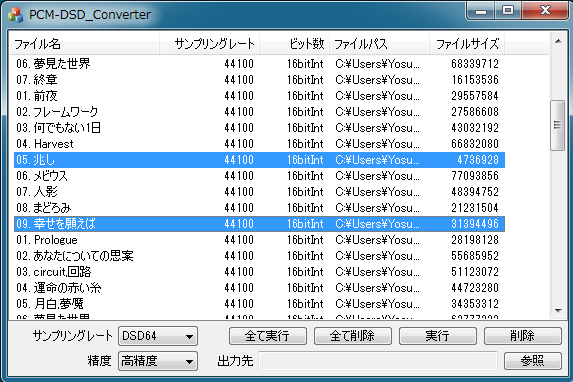Viewport: 573px width, 382px height.
Task: Click file size 68339712
Action: (x=475, y=64)
